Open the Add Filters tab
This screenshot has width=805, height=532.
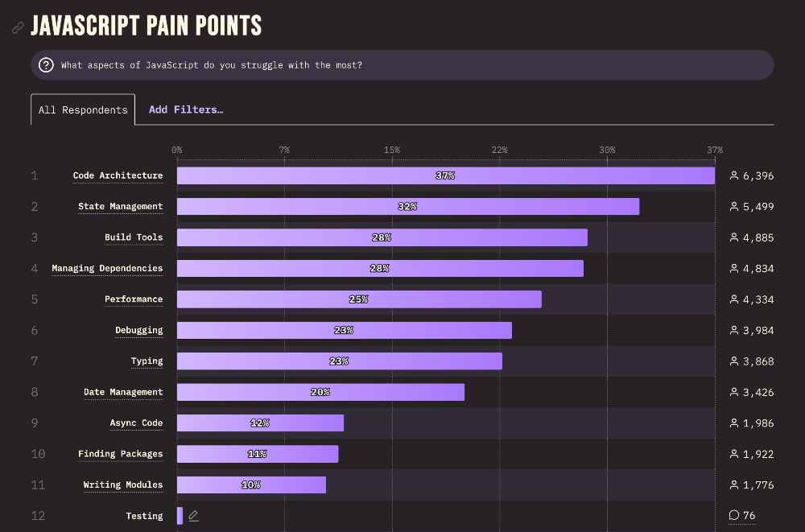coord(186,109)
